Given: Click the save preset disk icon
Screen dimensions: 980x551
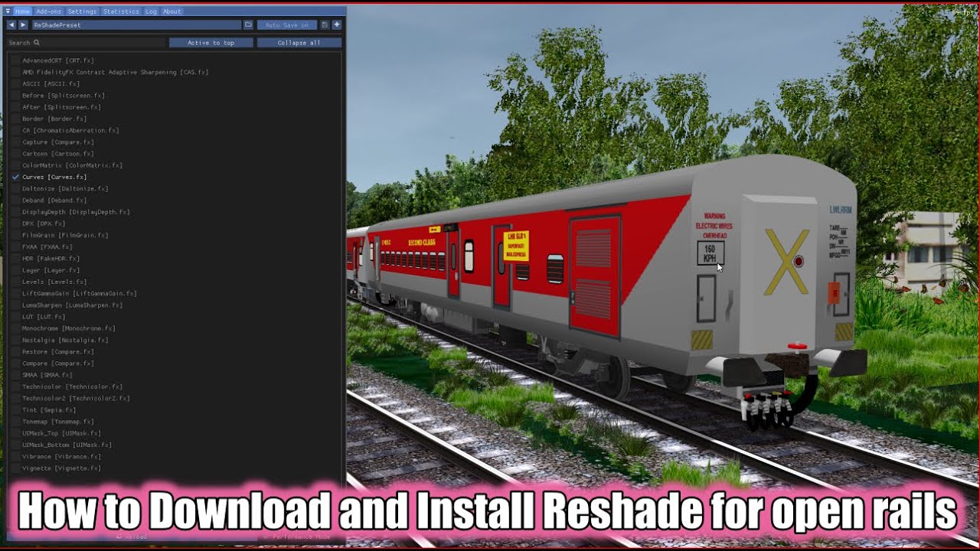Looking at the screenshot, I should point(325,24).
